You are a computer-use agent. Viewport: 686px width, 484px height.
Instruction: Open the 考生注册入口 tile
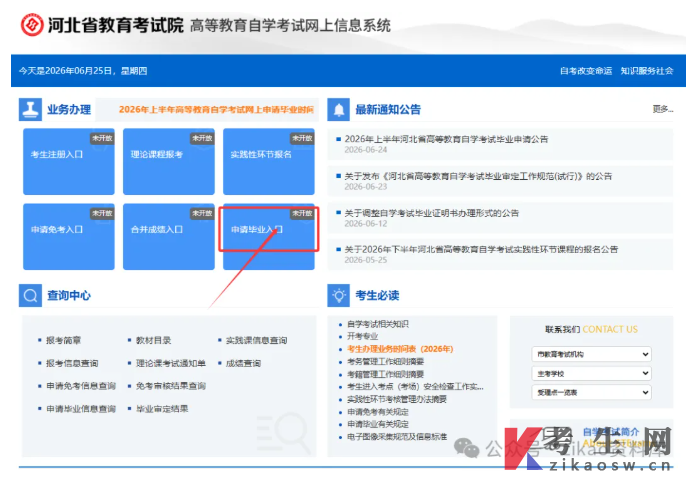pos(69,161)
